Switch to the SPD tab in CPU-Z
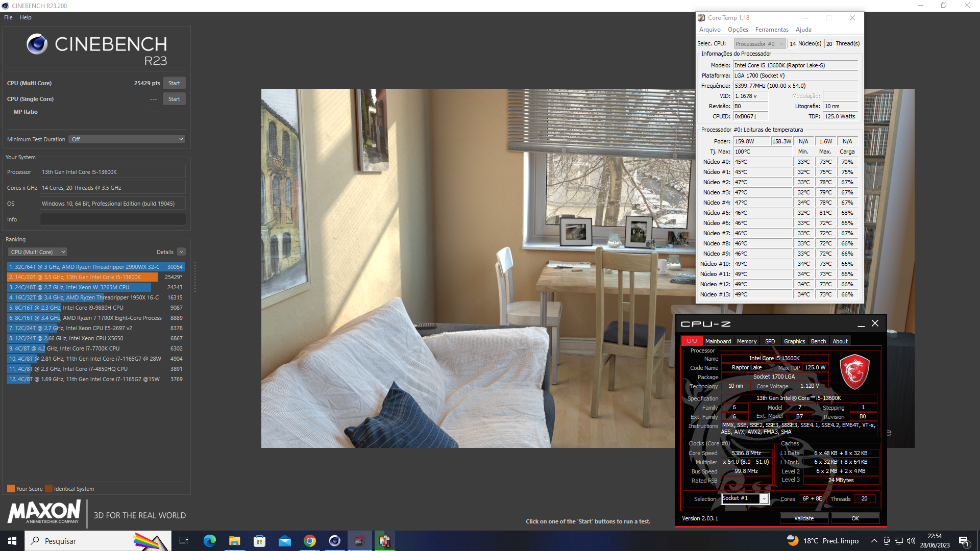This screenshot has width=980, height=551. pyautogui.click(x=770, y=341)
